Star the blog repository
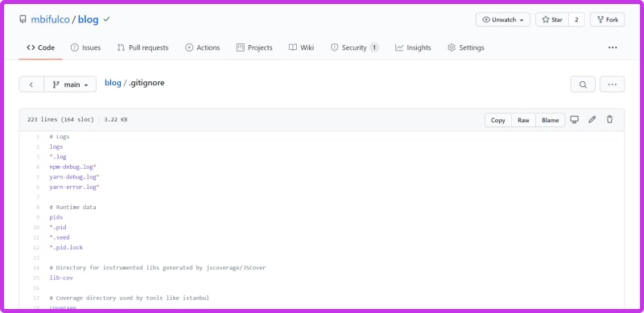 pos(552,20)
